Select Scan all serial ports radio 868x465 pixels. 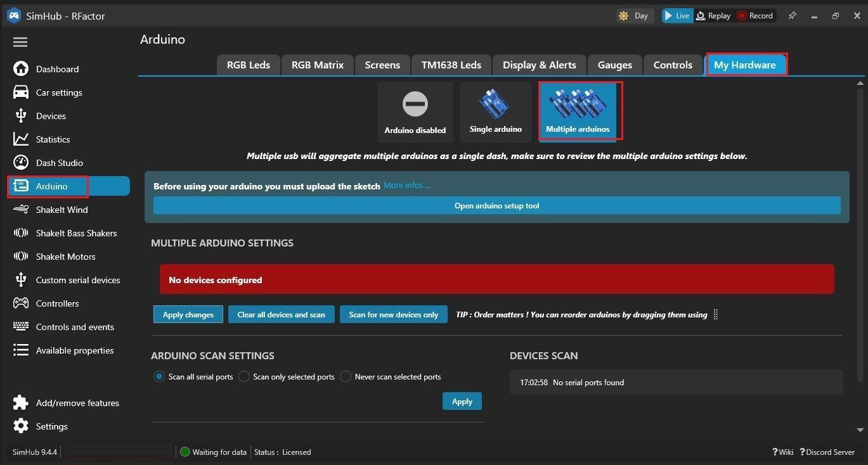coord(159,376)
